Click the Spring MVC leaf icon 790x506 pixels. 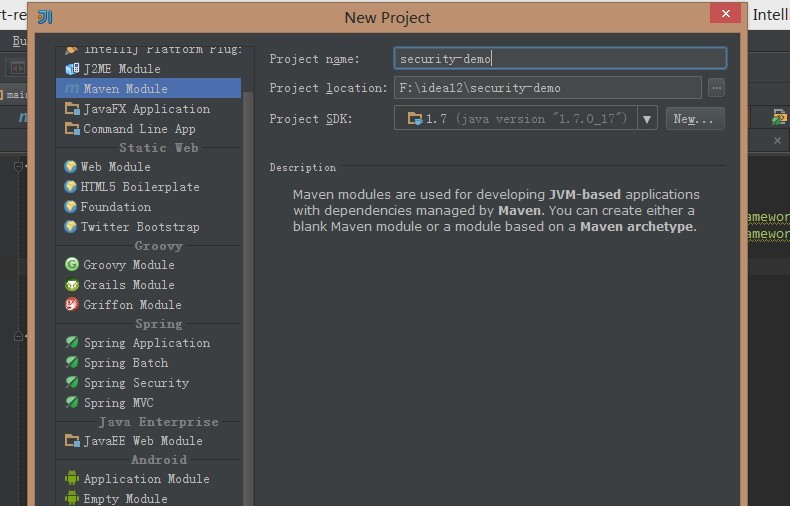click(x=72, y=403)
